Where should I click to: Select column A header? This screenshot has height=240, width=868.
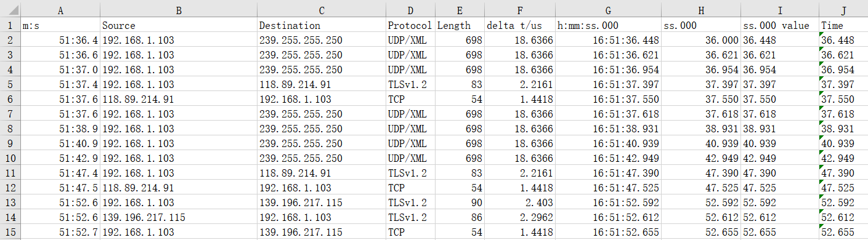tap(60, 10)
